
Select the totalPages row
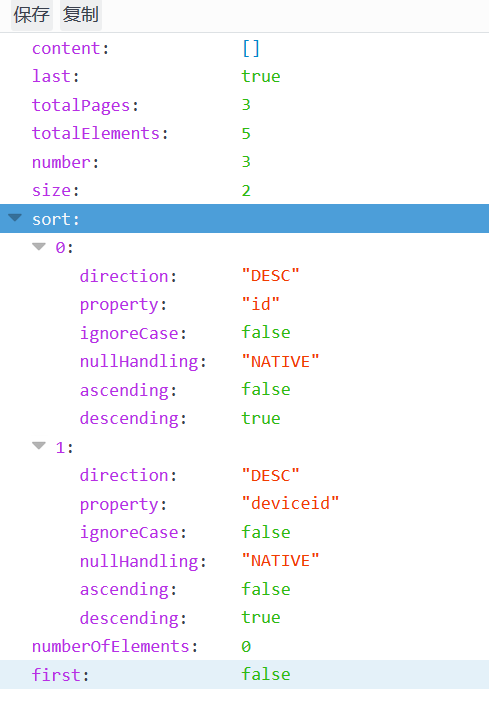(x=244, y=105)
